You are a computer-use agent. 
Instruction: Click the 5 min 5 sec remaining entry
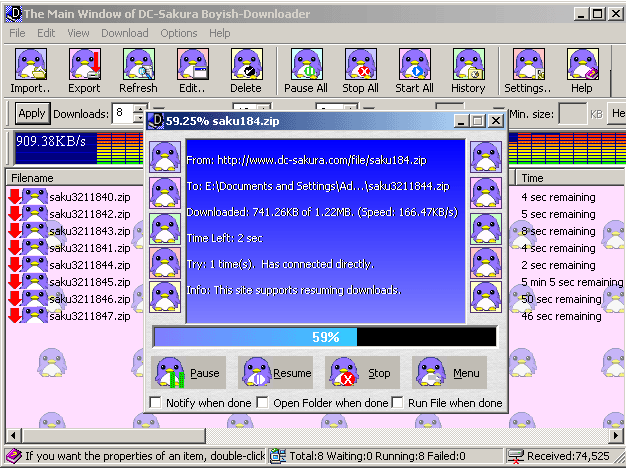tap(572, 282)
